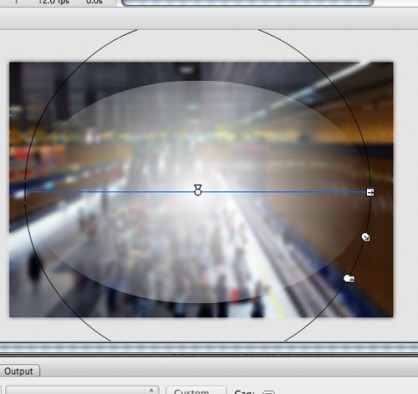Click the square gradient width handle

tap(370, 192)
